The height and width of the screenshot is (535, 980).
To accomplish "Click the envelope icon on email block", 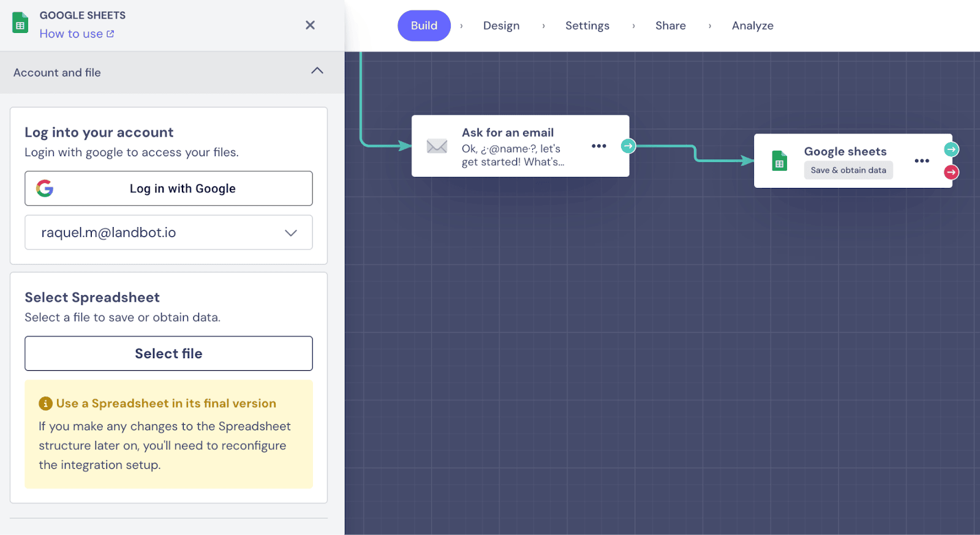I will point(437,146).
